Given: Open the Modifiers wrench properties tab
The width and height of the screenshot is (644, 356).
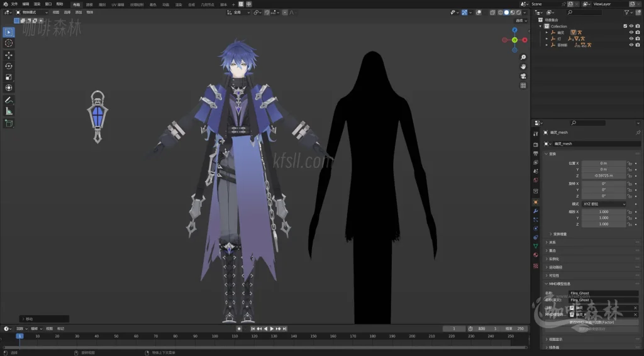Looking at the screenshot, I should [x=536, y=211].
